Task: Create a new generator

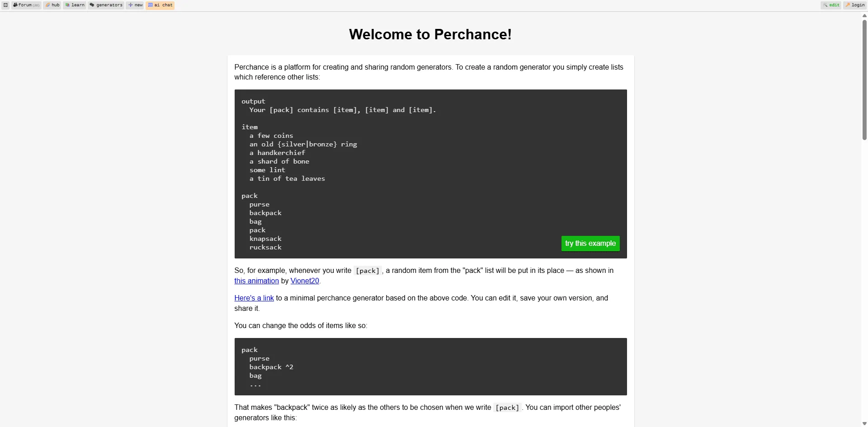Action: pyautogui.click(x=135, y=5)
